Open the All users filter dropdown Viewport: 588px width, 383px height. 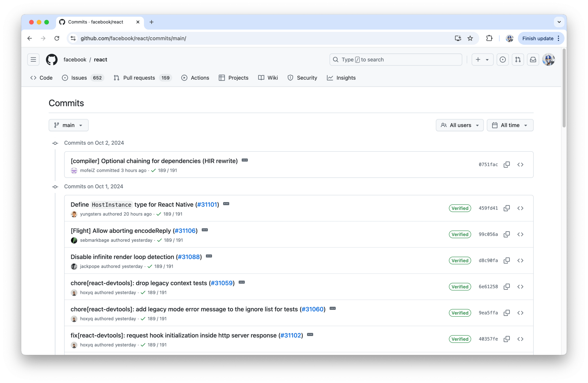coord(460,125)
